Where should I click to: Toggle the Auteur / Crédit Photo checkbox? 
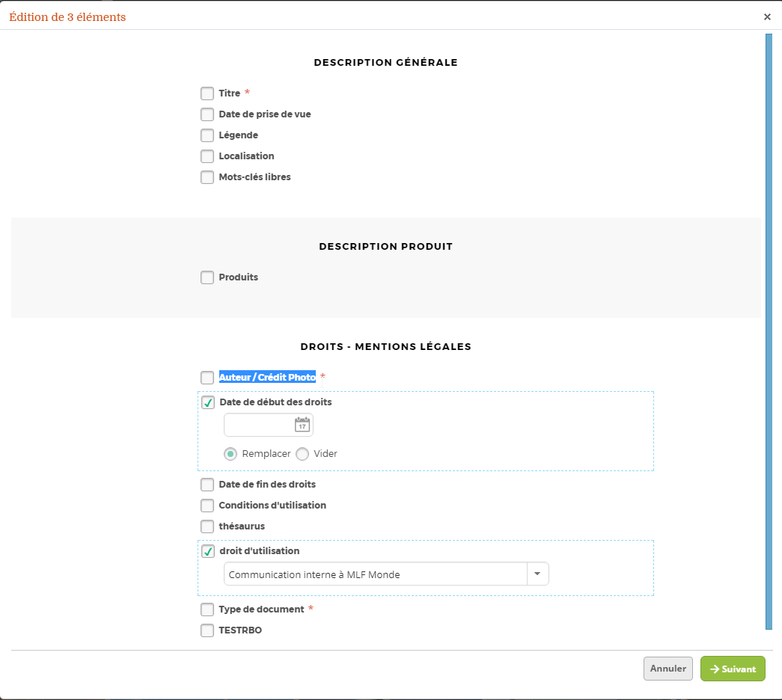(207, 378)
